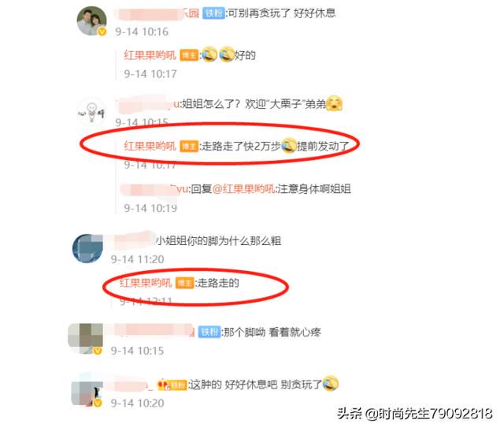The image size is (504, 431).
Task: Open the couple photo avatar at top
Action: point(91,20)
